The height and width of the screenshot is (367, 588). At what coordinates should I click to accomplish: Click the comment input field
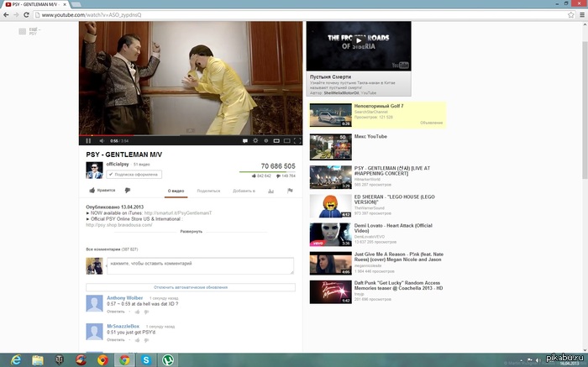(x=200, y=265)
